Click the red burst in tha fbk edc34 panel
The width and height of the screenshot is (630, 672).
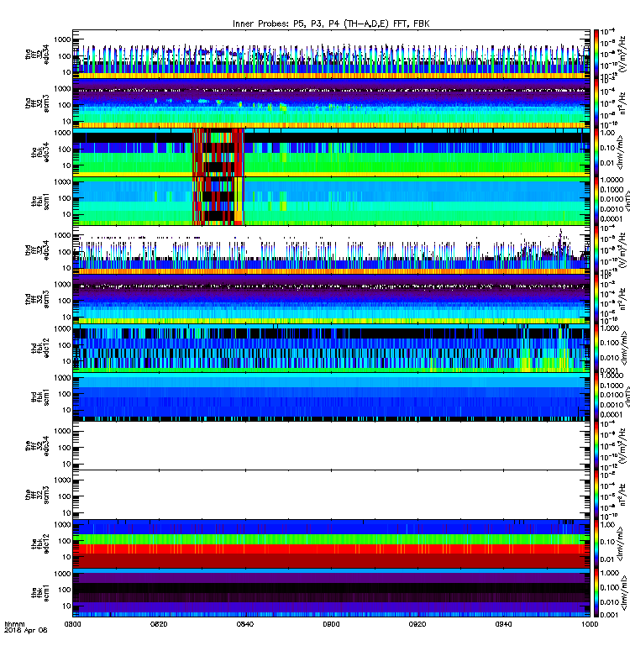pos(218,152)
